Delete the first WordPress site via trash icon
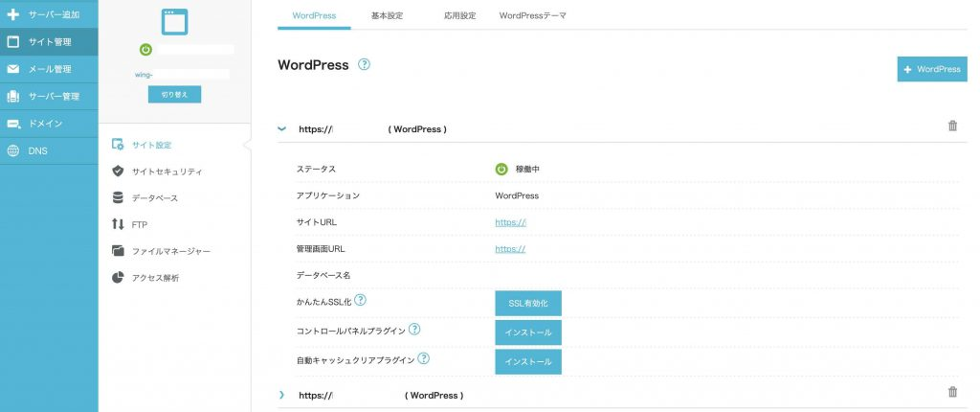This screenshot has height=412, width=980. tap(952, 126)
